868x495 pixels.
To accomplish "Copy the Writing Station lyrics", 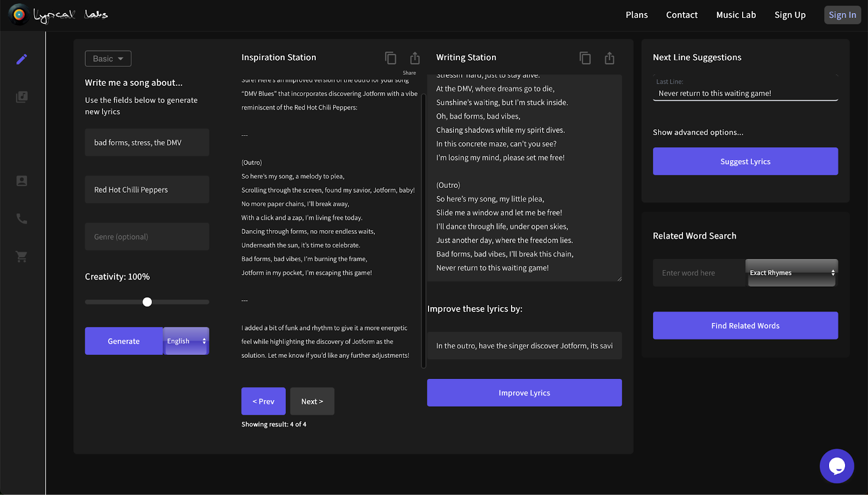I will pos(585,58).
